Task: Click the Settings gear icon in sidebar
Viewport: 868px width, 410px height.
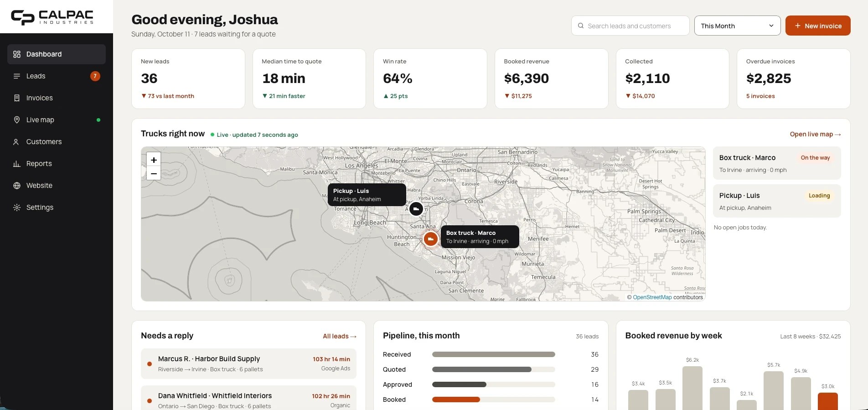Action: pyautogui.click(x=17, y=208)
